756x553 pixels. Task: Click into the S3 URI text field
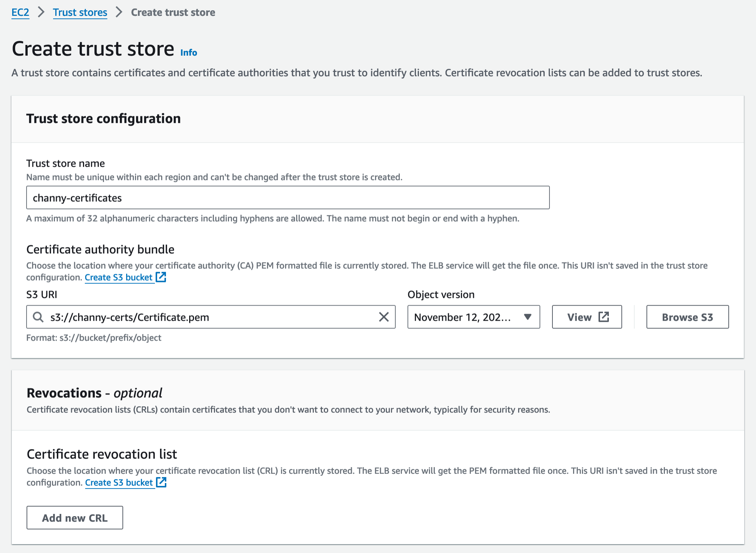click(210, 317)
